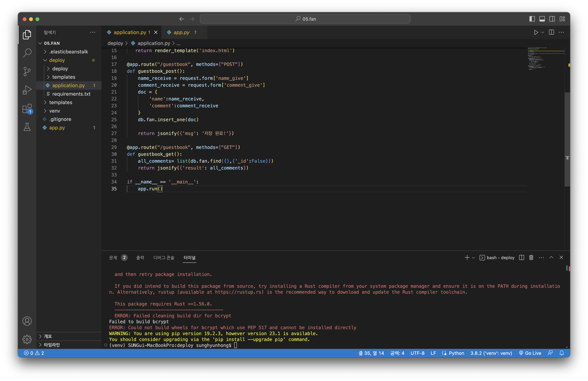Open the 디버그 콘솔 debug console tab
Screen dimensions: 588x381
(x=164, y=258)
